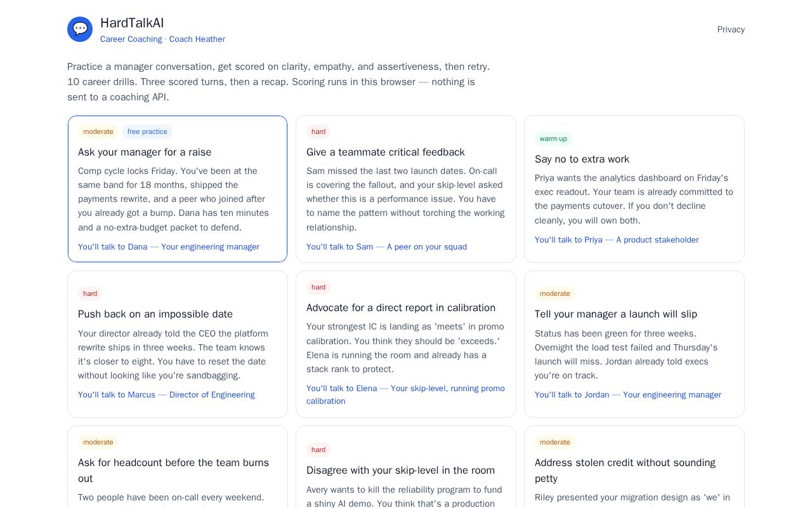Click You'll talk to Sam line

[x=386, y=247]
